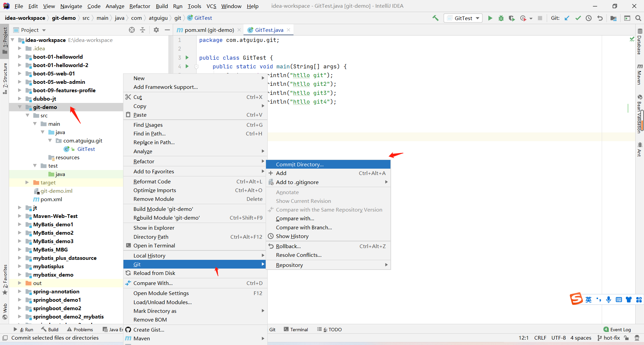This screenshot has height=345, width=644.
Task: Toggle the Sogou input language indicator
Action: click(x=589, y=300)
